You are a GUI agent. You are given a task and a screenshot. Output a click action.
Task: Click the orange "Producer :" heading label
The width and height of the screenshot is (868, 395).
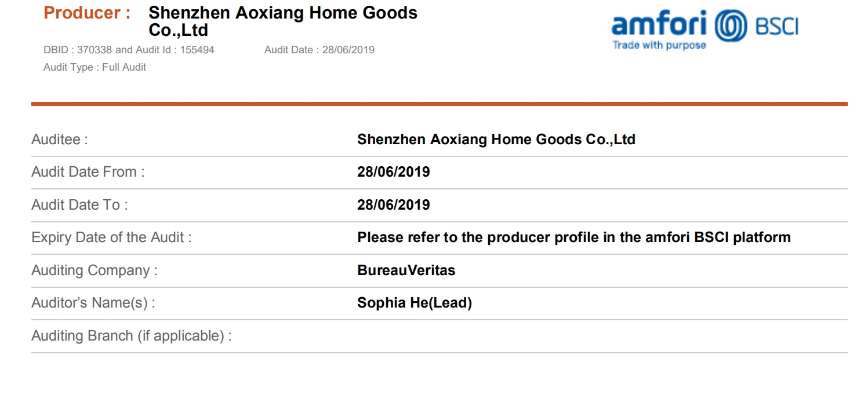point(87,13)
